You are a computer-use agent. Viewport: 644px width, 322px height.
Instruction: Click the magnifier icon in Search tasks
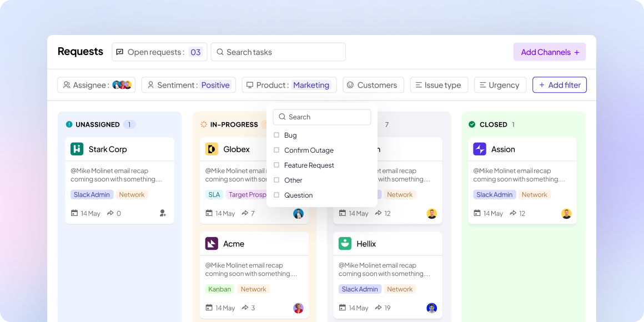[220, 52]
